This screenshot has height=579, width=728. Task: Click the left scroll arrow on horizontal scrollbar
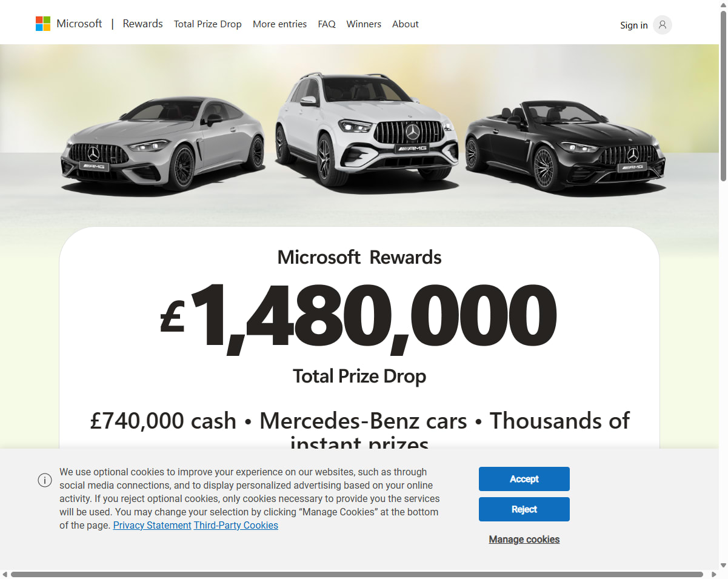click(5, 574)
